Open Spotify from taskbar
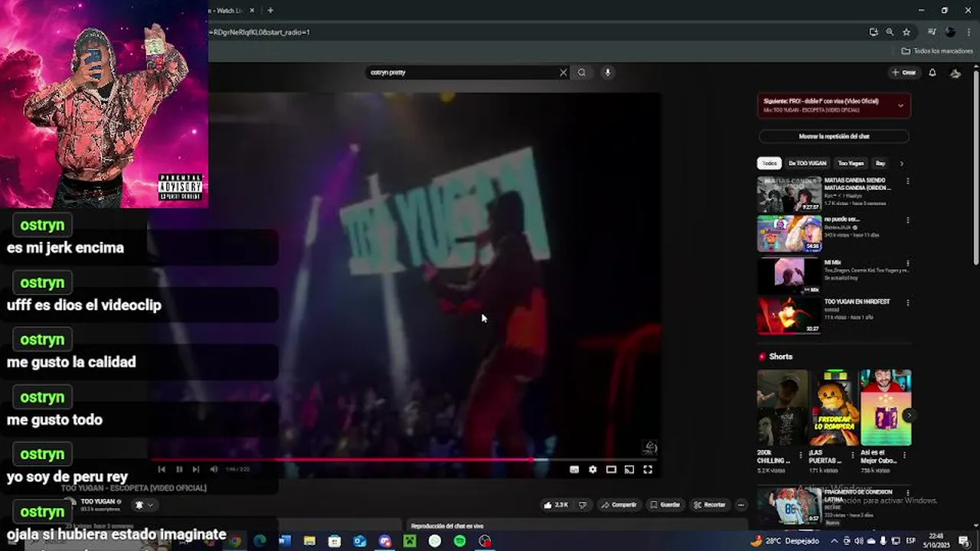 459,541
